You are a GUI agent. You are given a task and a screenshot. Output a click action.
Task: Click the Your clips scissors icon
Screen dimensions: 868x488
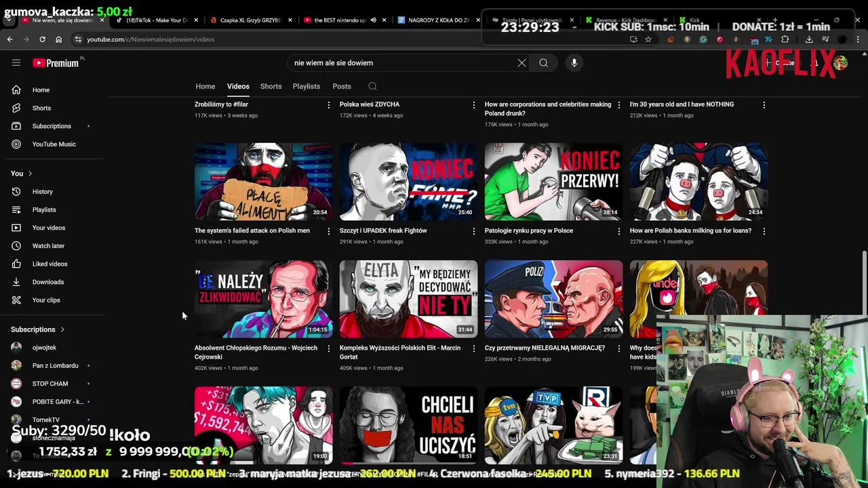pos(16,300)
